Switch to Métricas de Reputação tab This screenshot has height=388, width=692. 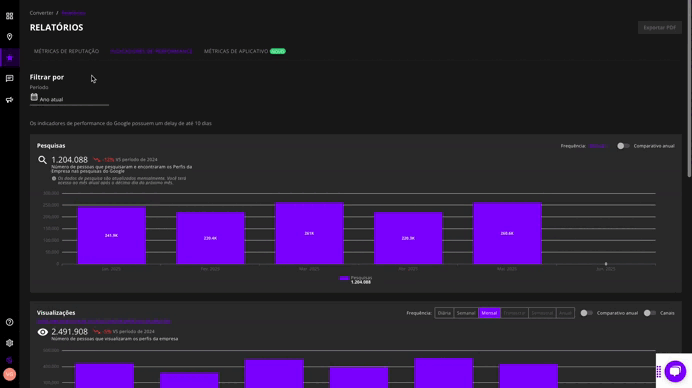[66, 51]
